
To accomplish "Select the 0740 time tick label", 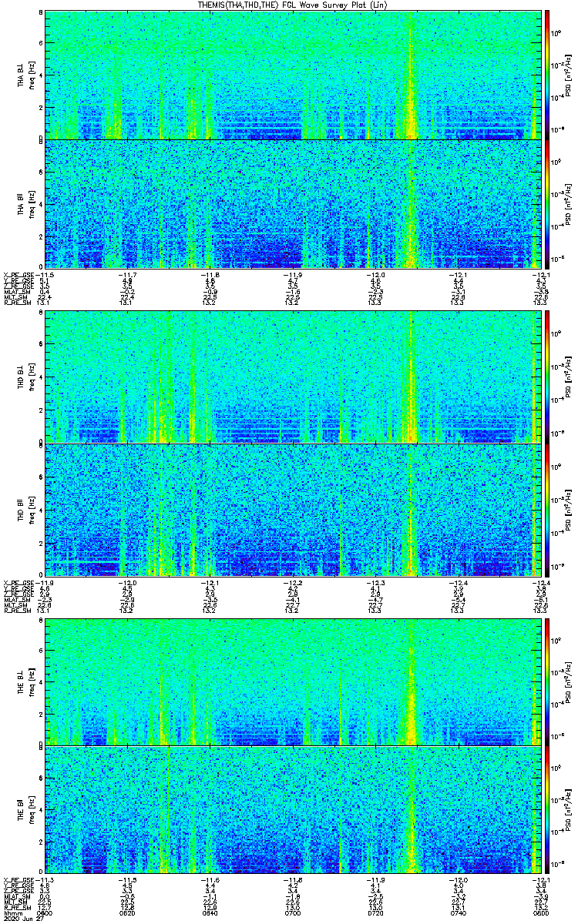I will coord(459,912).
